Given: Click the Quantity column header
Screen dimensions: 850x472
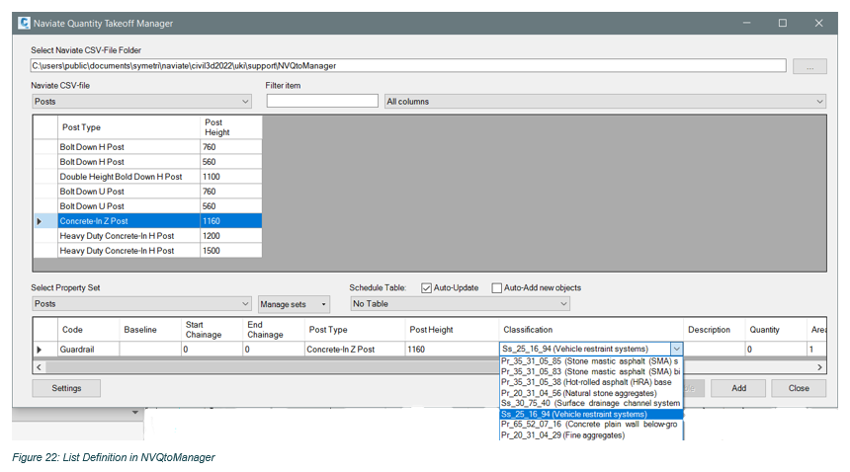Looking at the screenshot, I should (x=776, y=329).
